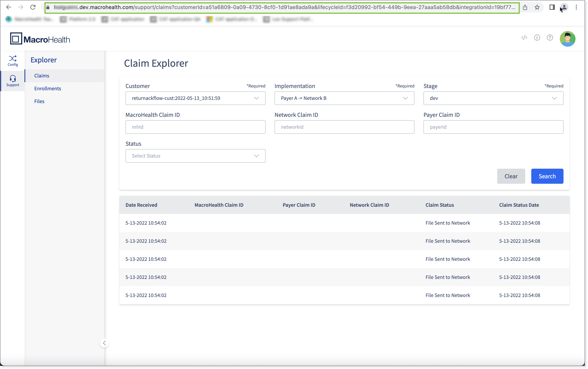Switch to the Config section

click(x=13, y=61)
